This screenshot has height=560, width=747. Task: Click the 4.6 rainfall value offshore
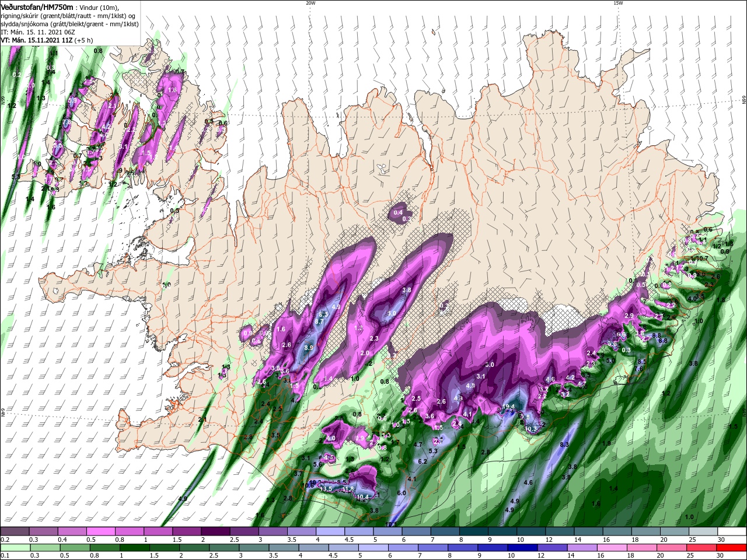[528, 483]
